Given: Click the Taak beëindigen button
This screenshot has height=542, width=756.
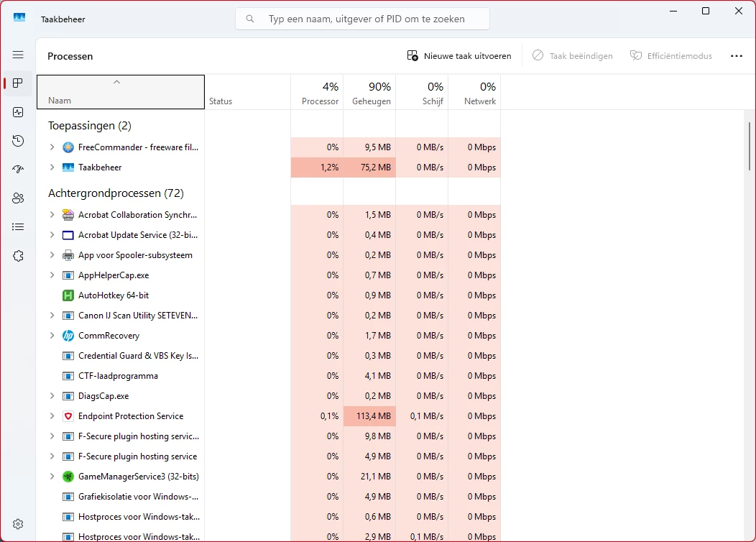Looking at the screenshot, I should 572,56.
